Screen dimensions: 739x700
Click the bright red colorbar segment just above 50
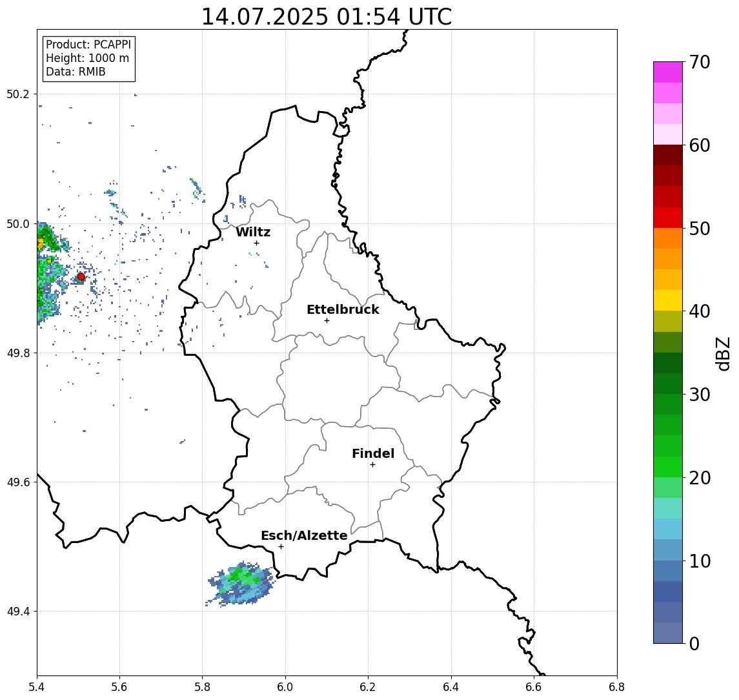pos(668,218)
